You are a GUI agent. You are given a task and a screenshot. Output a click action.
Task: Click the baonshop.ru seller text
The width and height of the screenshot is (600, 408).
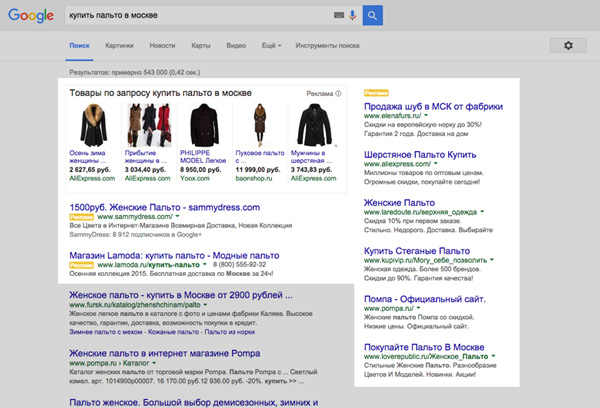[x=254, y=178]
